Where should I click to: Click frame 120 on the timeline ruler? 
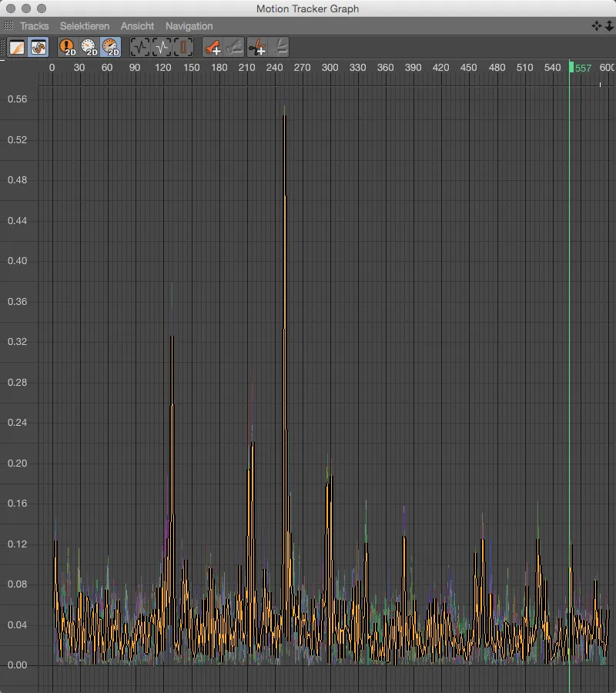point(162,68)
